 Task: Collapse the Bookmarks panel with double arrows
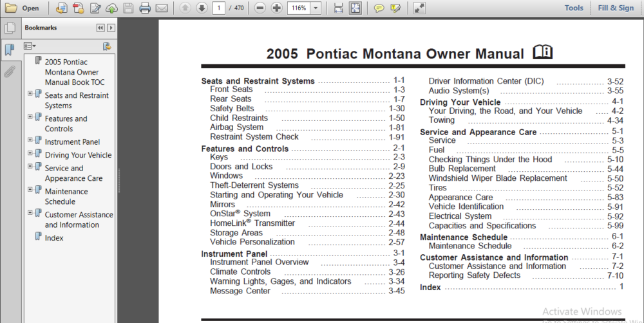click(100, 28)
